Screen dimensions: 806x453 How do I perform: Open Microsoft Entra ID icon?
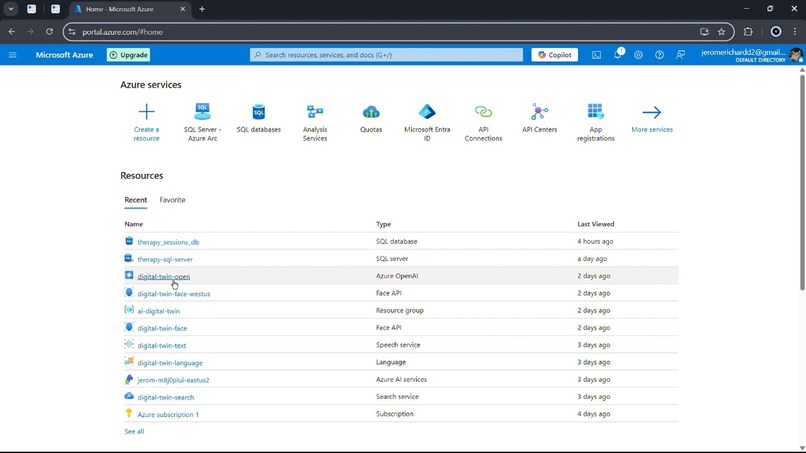[427, 112]
